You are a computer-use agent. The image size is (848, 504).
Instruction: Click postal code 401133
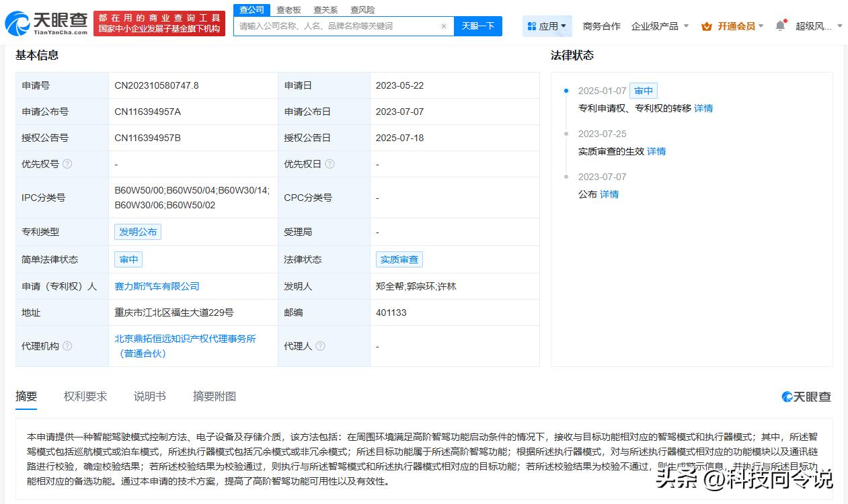[391, 312]
